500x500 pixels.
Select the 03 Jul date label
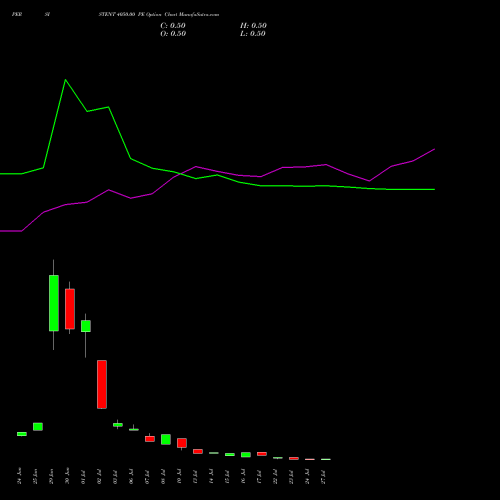115,477
